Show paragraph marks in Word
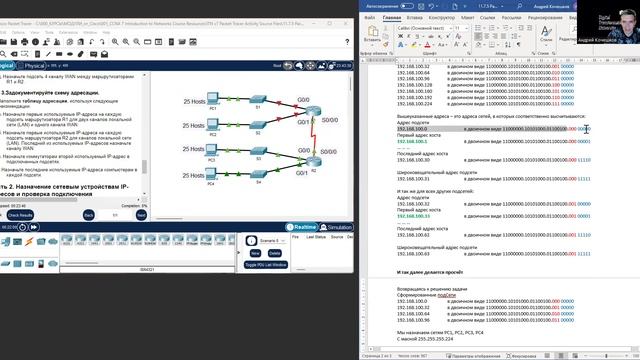Viewport: 640px width, 360px height. click(519, 45)
